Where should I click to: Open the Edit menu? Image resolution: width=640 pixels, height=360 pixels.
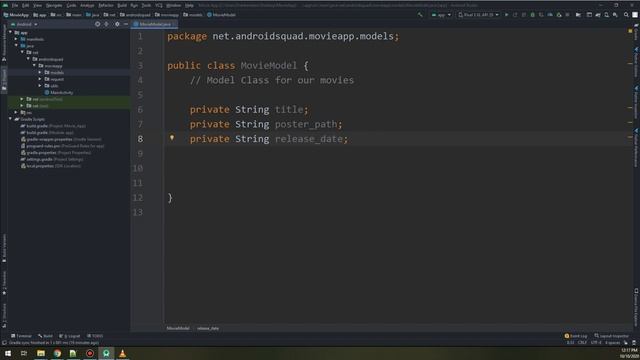click(26, 5)
